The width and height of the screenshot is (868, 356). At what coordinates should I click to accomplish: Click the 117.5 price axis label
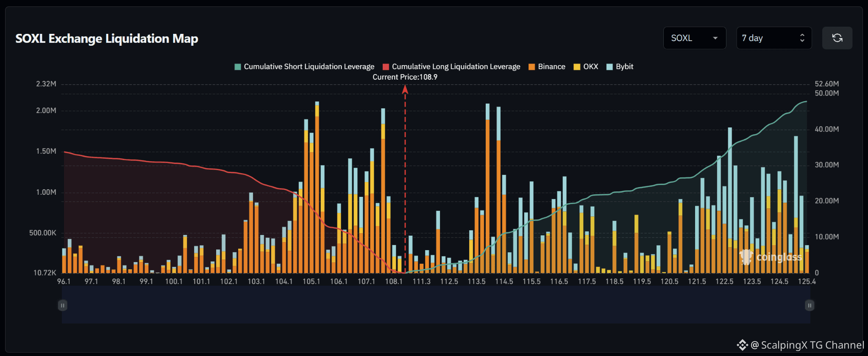click(x=587, y=281)
